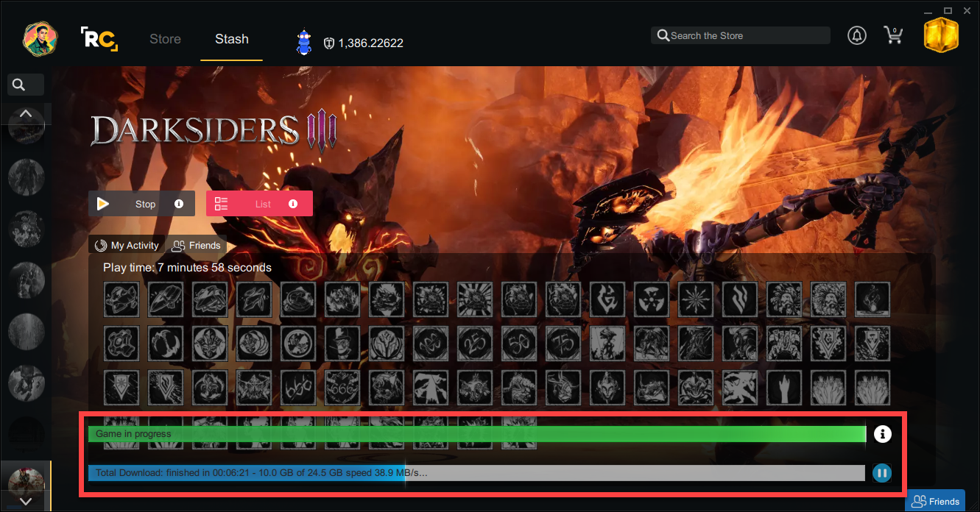The image size is (980, 512).
Task: Click the Total Download progress bar
Action: [x=476, y=473]
